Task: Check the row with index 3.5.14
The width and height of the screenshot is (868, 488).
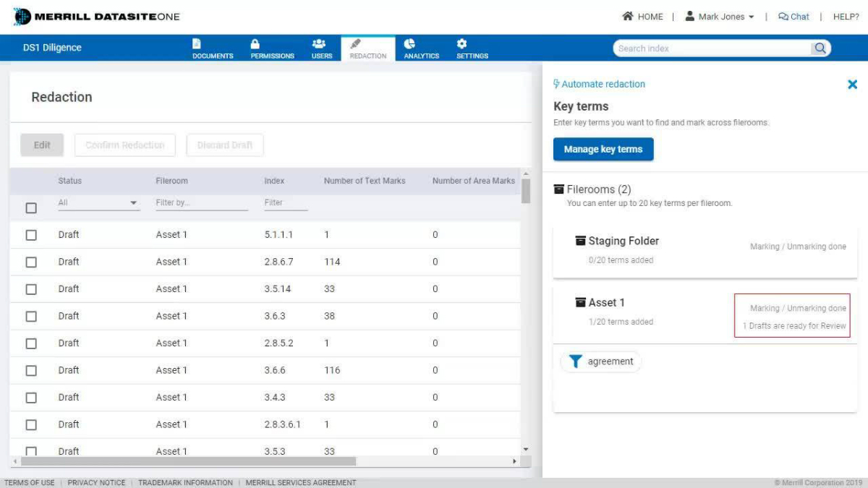Action: [x=31, y=289]
